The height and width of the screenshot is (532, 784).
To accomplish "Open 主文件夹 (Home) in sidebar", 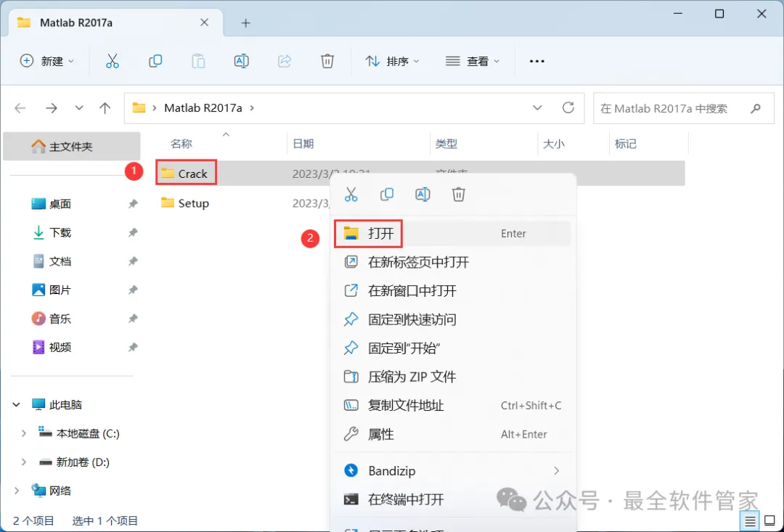I will 71,147.
